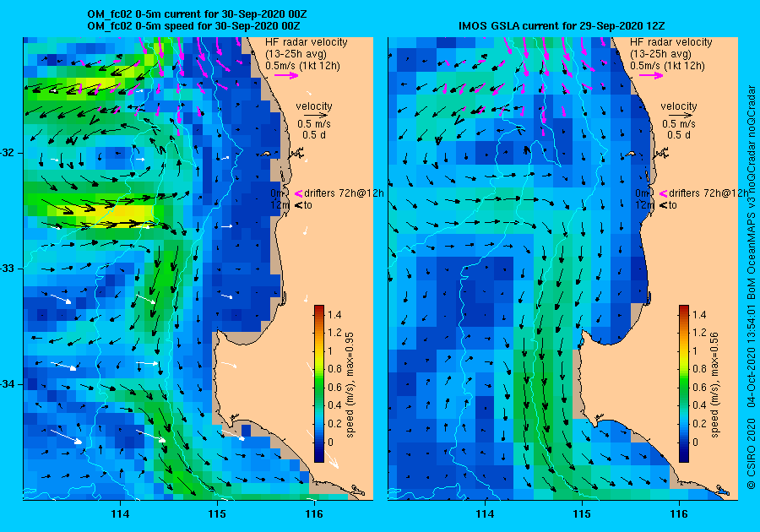760x532 pixels.
Task: Click 'drifters 72h@12h' in the IMOS GSLA panel
Action: [x=708, y=193]
